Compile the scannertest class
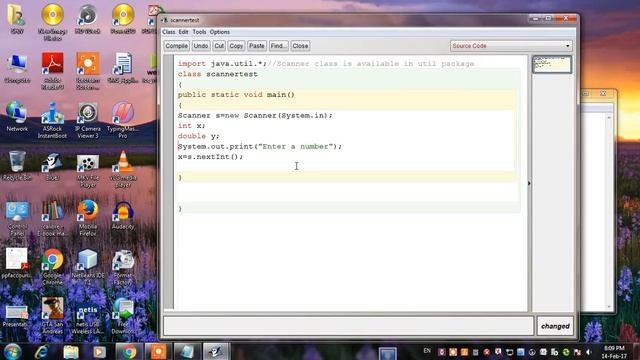 click(176, 46)
